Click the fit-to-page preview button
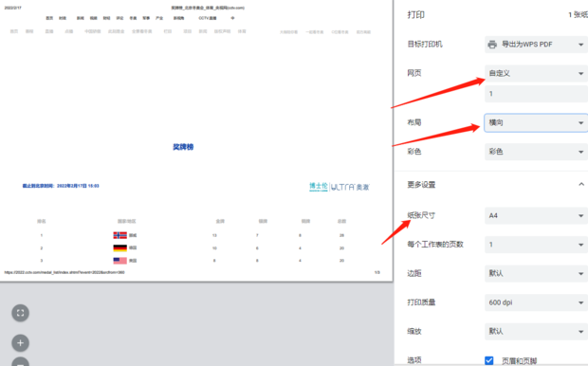Viewport: 588px width, 366px height. tap(20, 313)
